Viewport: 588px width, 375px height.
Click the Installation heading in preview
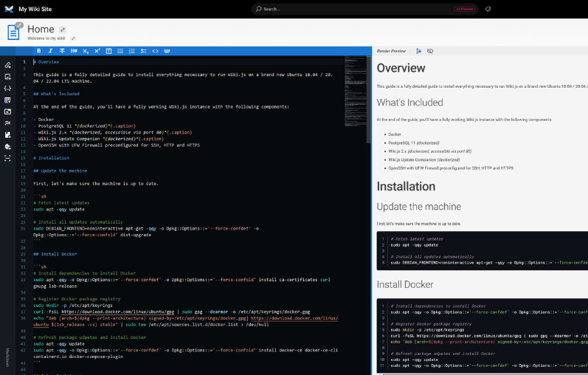pos(406,187)
